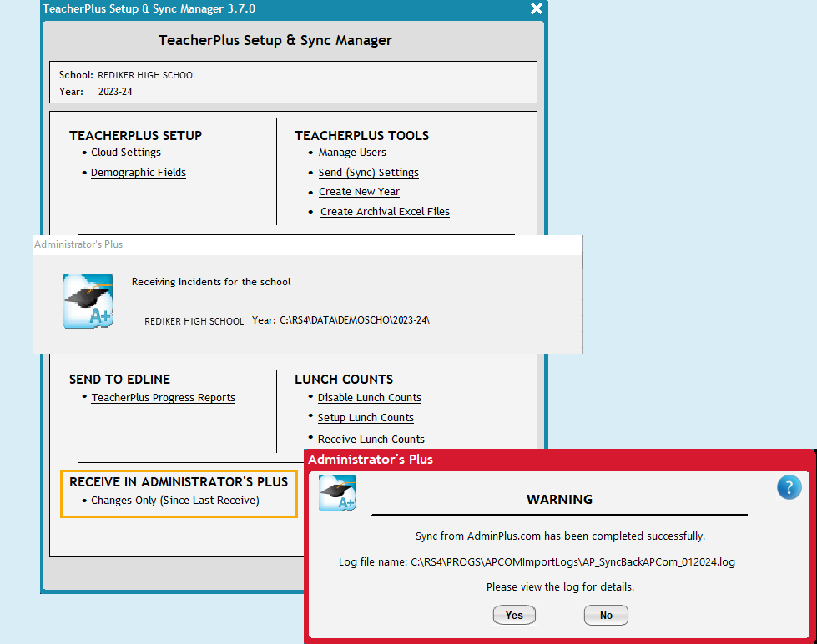Click Please view the log for details text
Image resolution: width=817 pixels, height=644 pixels.
click(x=560, y=586)
